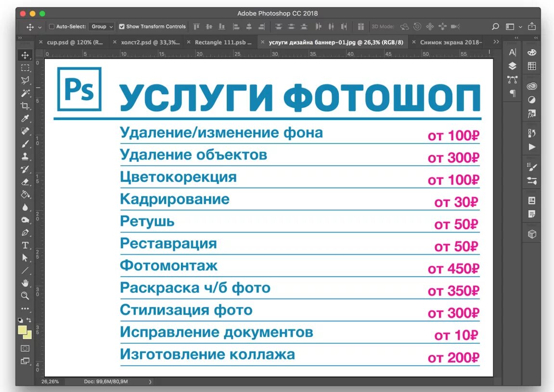Open the Edit Toolbar three-dots menu
Viewport: 554px width, 392px height.
point(25,309)
